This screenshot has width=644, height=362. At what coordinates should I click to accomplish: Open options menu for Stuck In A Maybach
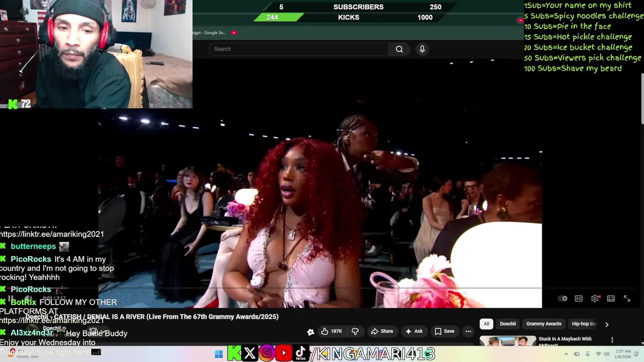[x=612, y=340]
